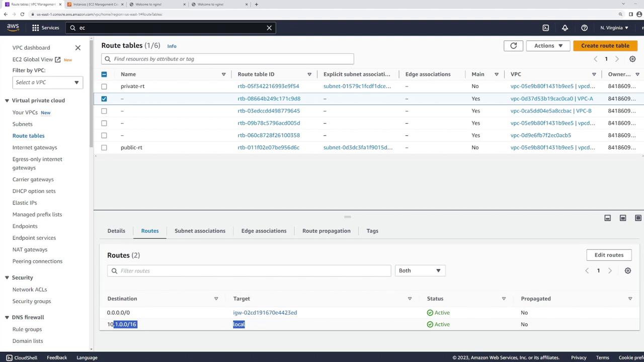Image resolution: width=644 pixels, height=362 pixels.
Task: Open the Actions dropdown menu
Action: [x=548, y=46]
